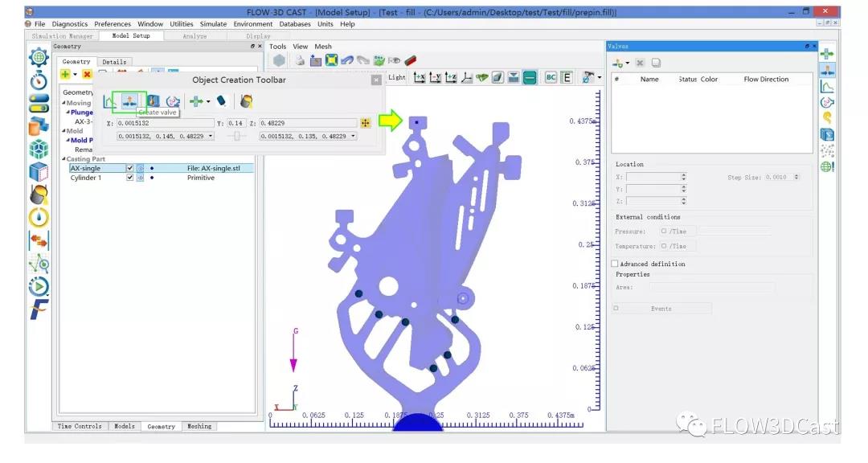Toggle the AX-single visibility checkbox

pyautogui.click(x=130, y=168)
